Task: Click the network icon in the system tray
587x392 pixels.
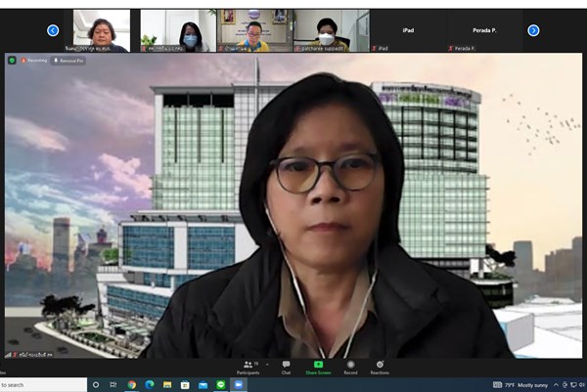Action: 573,385
